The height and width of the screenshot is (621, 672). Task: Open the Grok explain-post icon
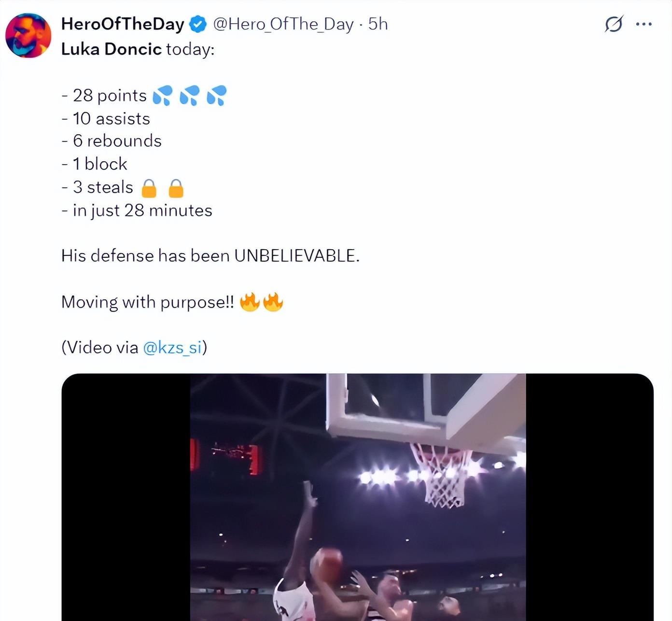point(614,24)
